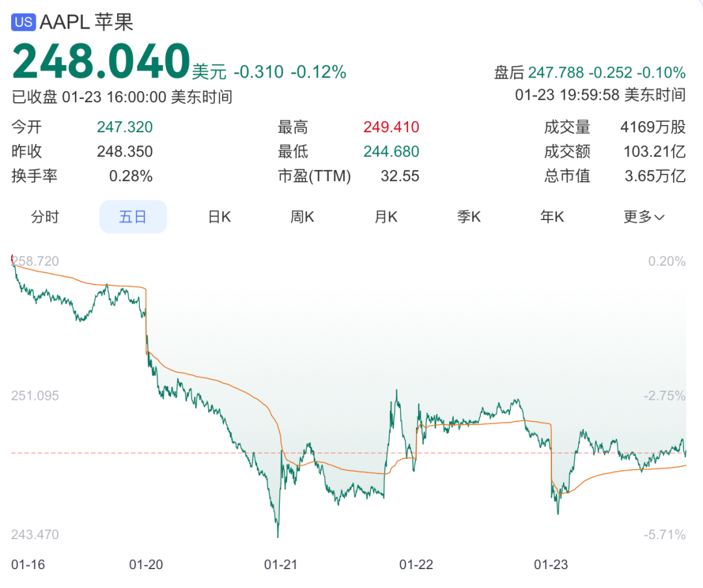
Task: Click the 01-22 date on chart axis
Action: [x=416, y=565]
